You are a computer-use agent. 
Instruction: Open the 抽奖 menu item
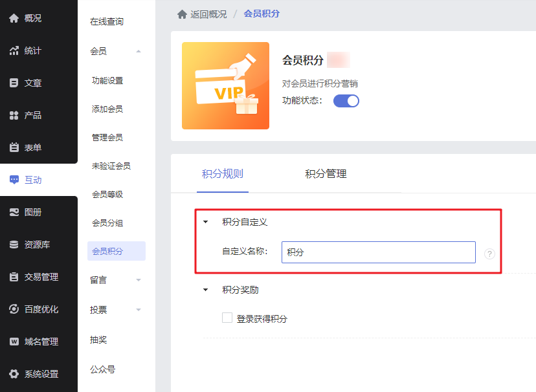pyautogui.click(x=98, y=340)
